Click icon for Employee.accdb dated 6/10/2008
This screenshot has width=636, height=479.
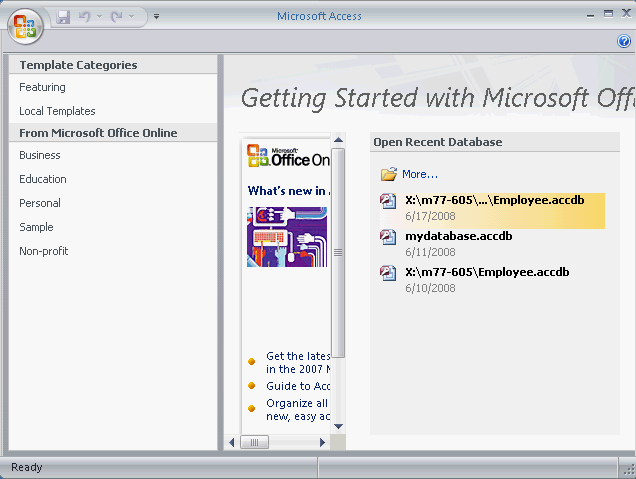click(x=389, y=274)
